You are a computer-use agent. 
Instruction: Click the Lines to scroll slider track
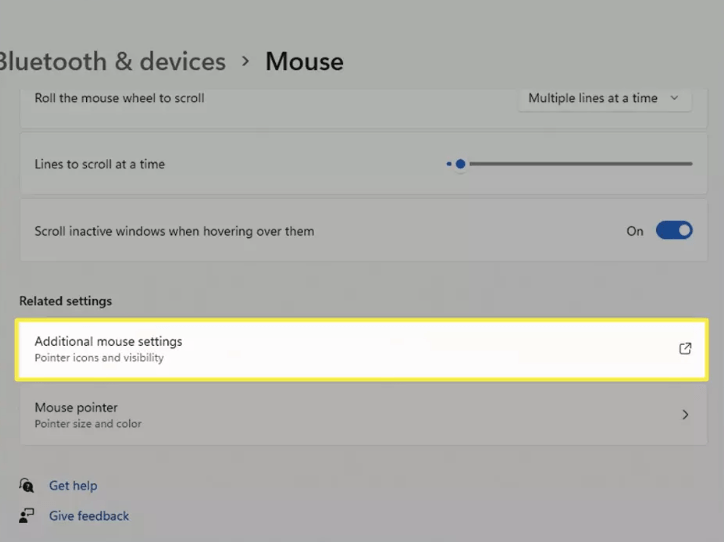point(570,164)
